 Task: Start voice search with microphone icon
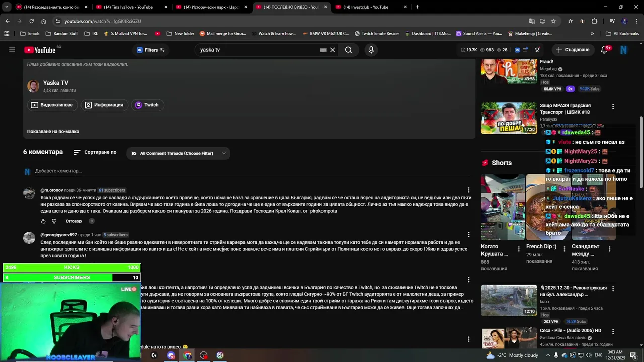point(371,50)
